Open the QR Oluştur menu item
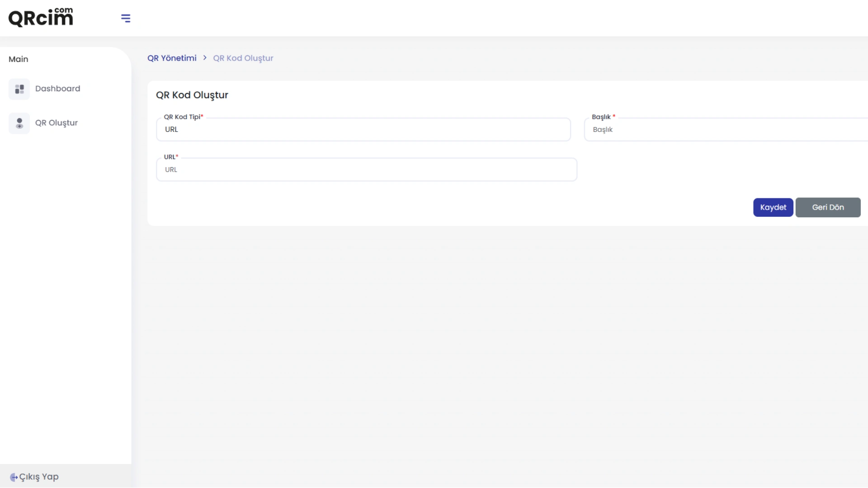This screenshot has height=488, width=868. (x=57, y=123)
